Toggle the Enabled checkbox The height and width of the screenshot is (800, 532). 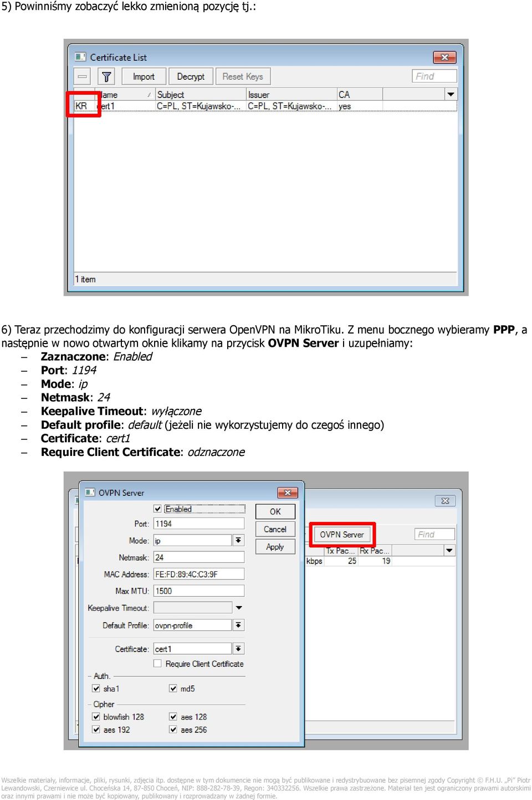click(157, 509)
